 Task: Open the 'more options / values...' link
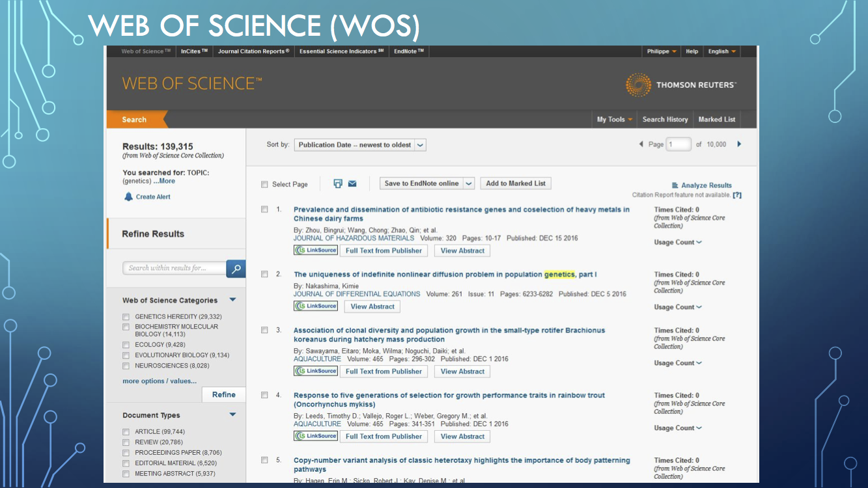[160, 381]
